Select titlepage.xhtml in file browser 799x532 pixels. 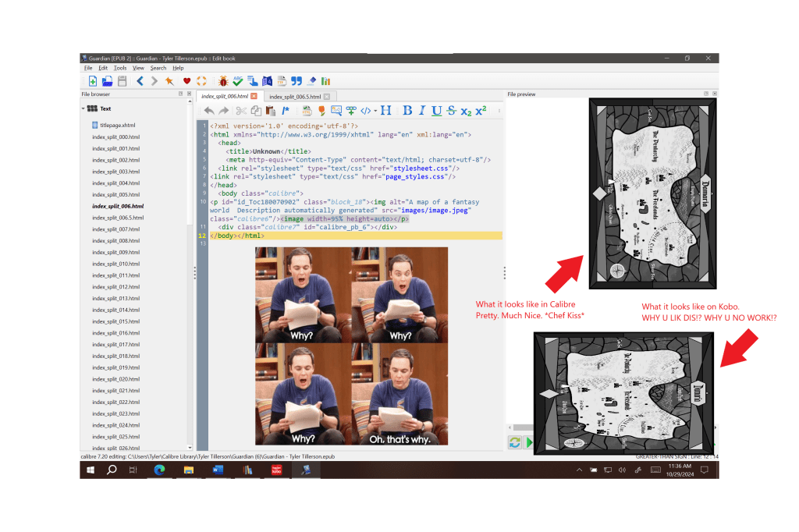click(117, 125)
